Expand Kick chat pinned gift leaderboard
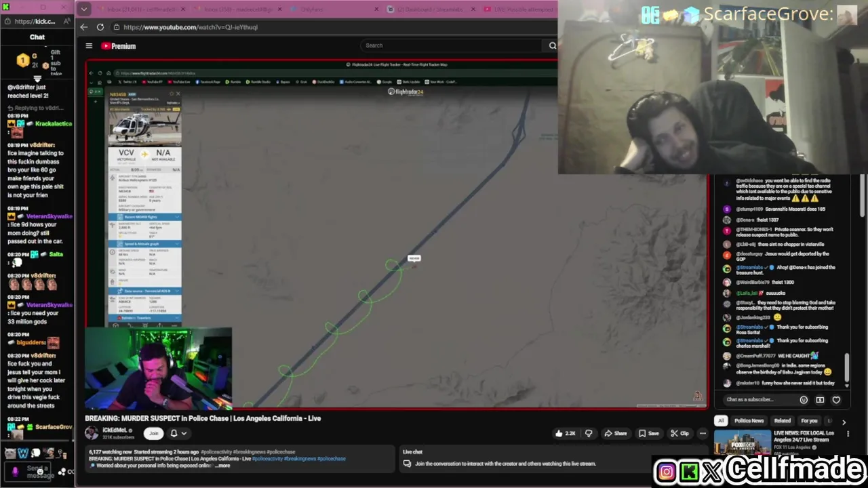The width and height of the screenshot is (868, 488). (37, 78)
